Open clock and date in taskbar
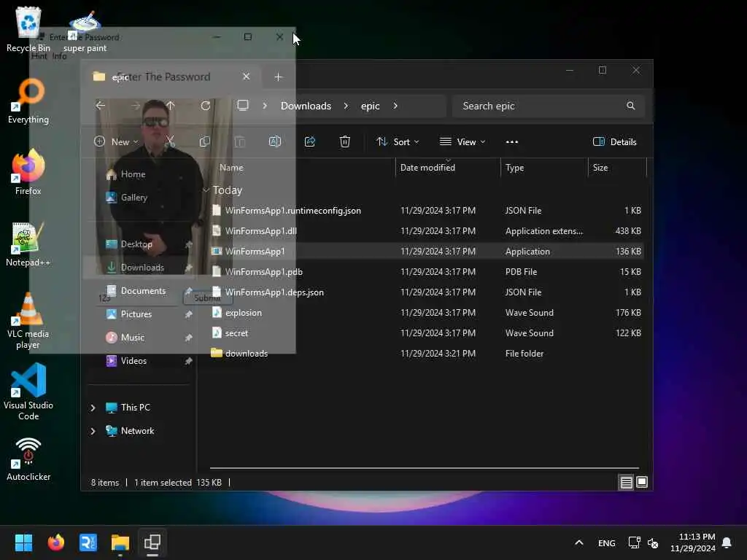 [693, 542]
